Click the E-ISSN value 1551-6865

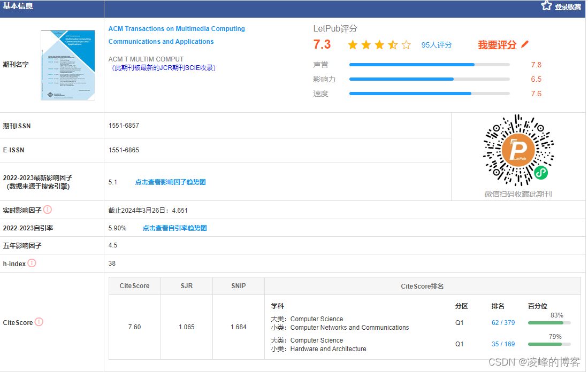tap(124, 150)
